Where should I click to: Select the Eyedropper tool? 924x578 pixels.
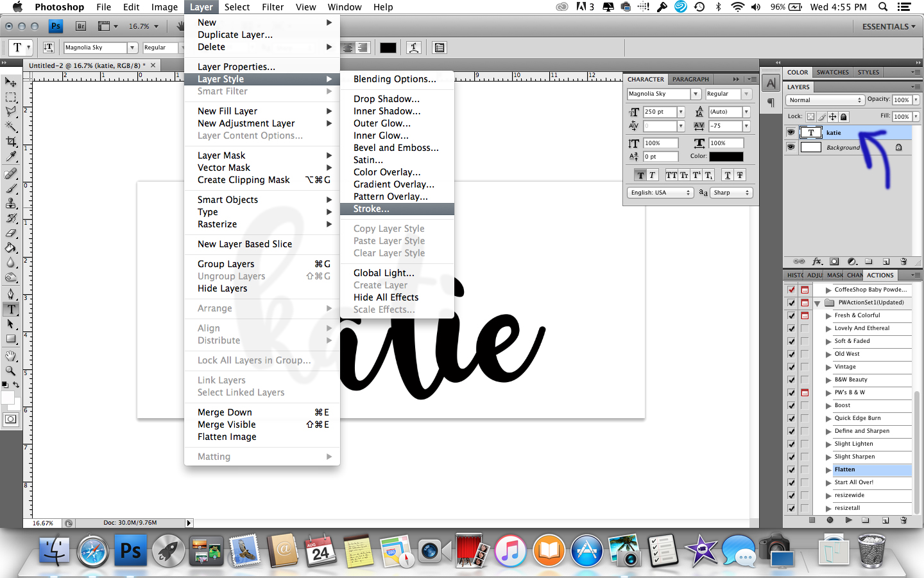click(11, 156)
